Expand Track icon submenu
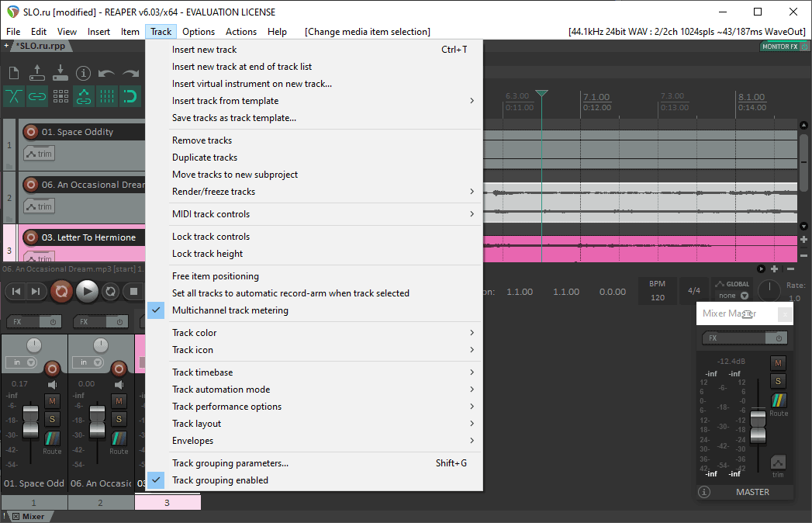The image size is (812, 523). (314, 350)
